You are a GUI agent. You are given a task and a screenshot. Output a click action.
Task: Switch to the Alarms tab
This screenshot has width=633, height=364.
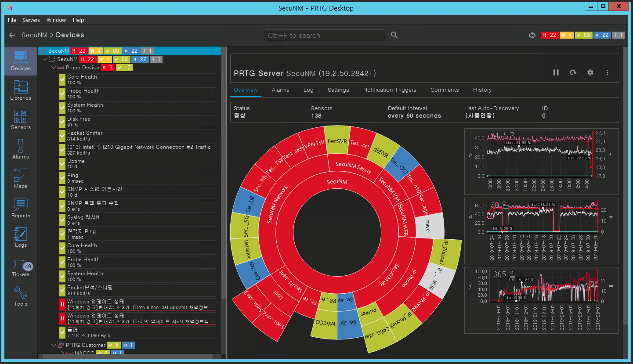point(280,90)
